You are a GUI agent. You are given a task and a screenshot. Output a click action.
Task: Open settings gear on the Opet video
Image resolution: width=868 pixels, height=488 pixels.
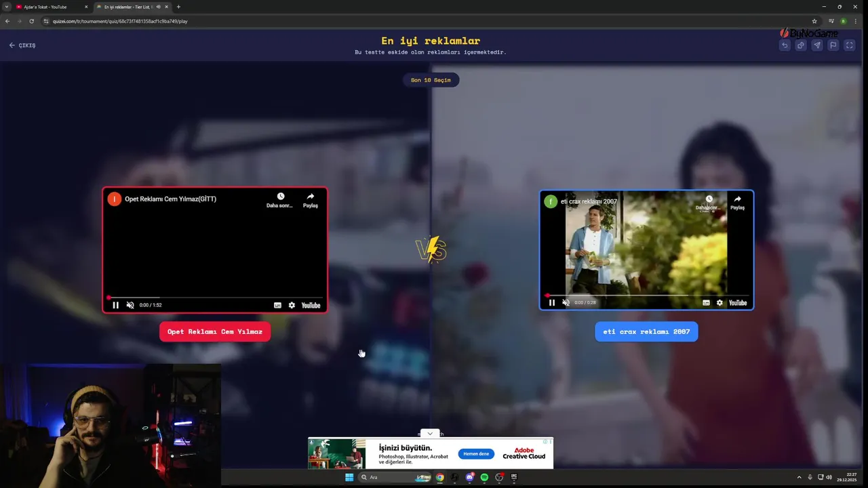(x=292, y=305)
